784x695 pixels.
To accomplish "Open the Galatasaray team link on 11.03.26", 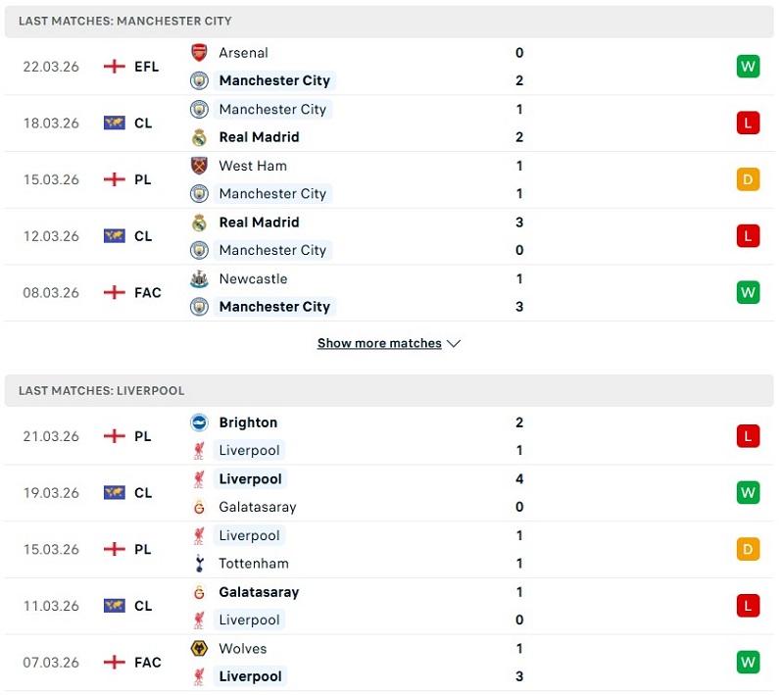I will click(259, 592).
